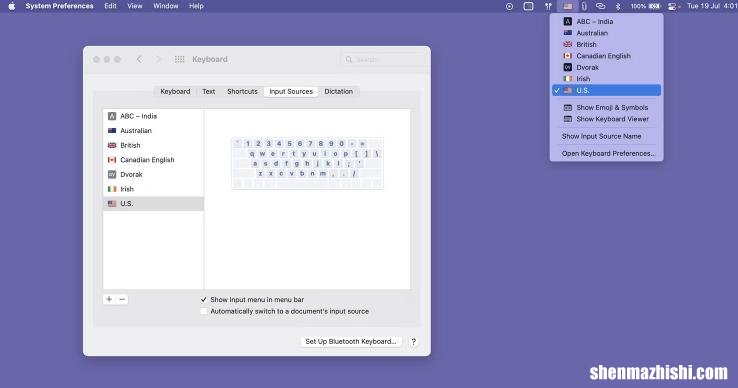
Task: Click the AirPods menu bar icon
Action: (x=548, y=6)
